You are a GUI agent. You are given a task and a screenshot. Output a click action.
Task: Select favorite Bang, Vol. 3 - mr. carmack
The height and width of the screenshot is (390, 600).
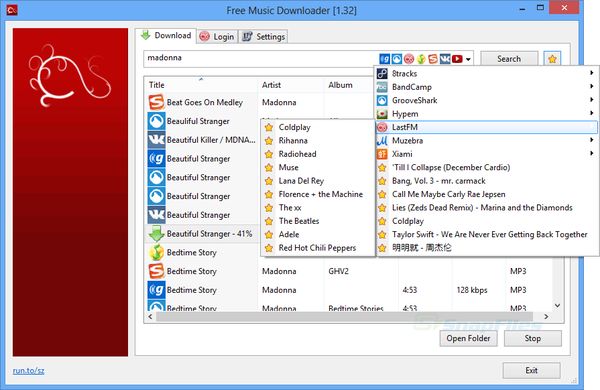click(486, 181)
